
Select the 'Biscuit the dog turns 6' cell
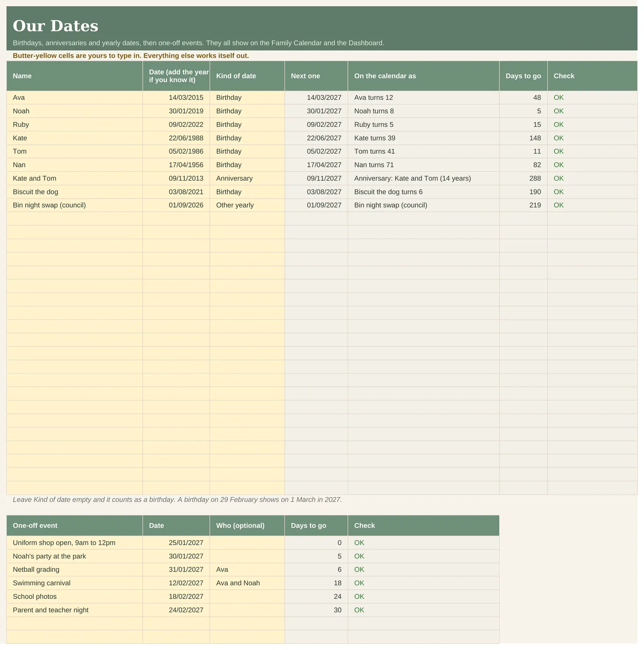424,193
